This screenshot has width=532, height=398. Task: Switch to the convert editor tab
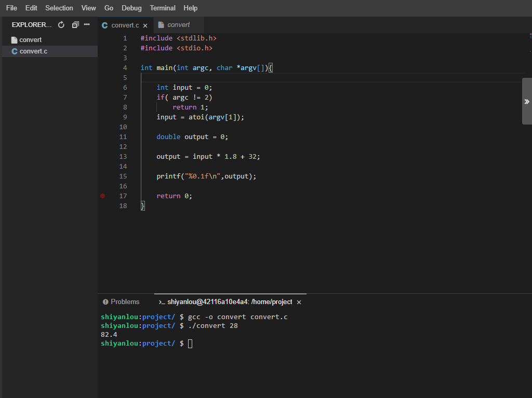pyautogui.click(x=178, y=25)
